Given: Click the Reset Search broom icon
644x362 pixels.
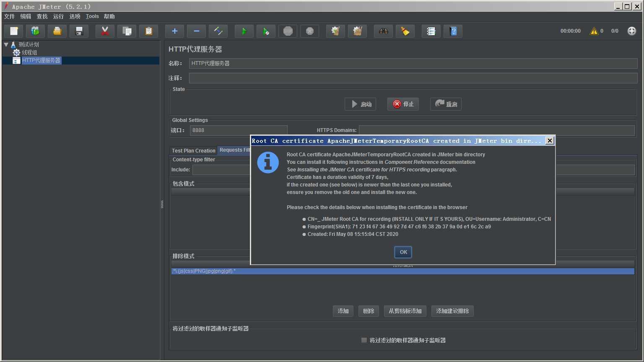Looking at the screenshot, I should (405, 31).
